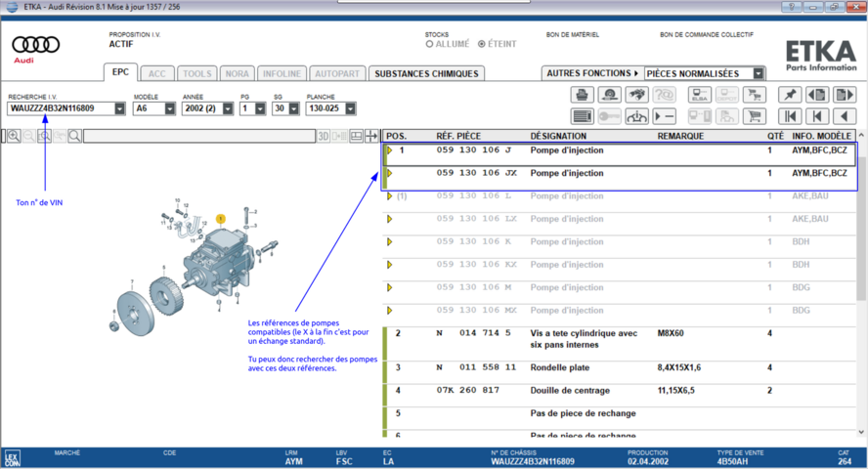
Task: Open the single shopping cart
Action: [754, 116]
